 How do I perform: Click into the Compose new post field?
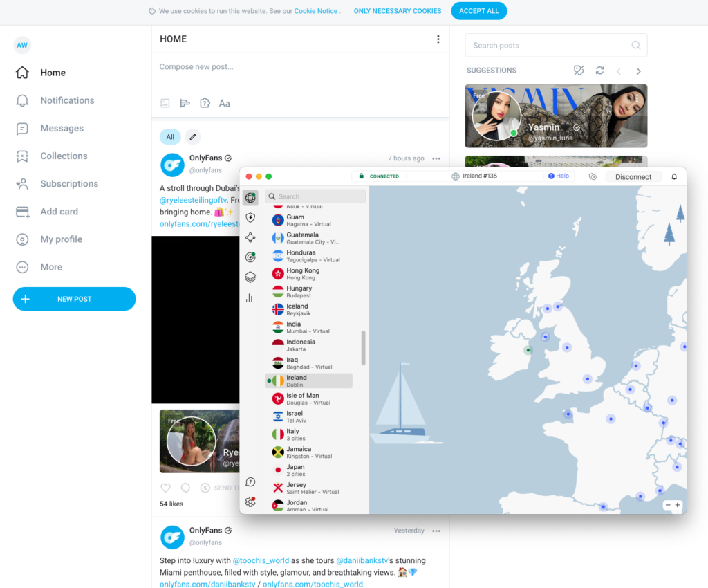pos(300,67)
